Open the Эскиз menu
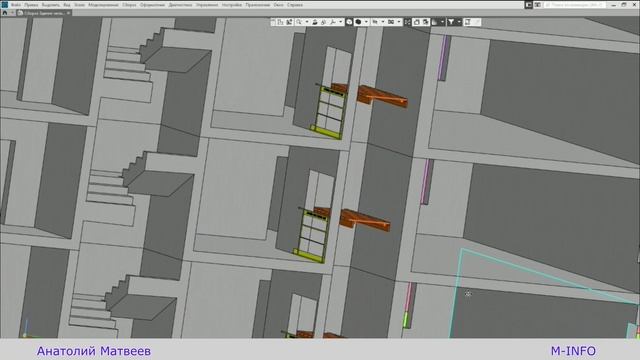 point(80,5)
